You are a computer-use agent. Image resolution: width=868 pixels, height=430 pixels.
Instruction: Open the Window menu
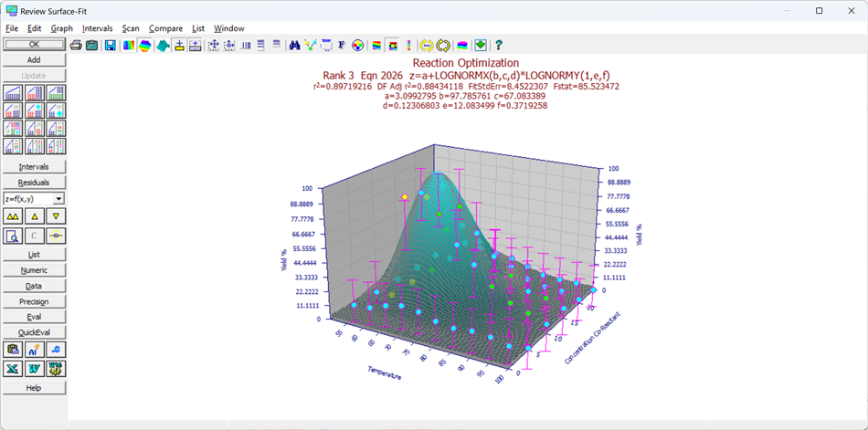click(229, 28)
